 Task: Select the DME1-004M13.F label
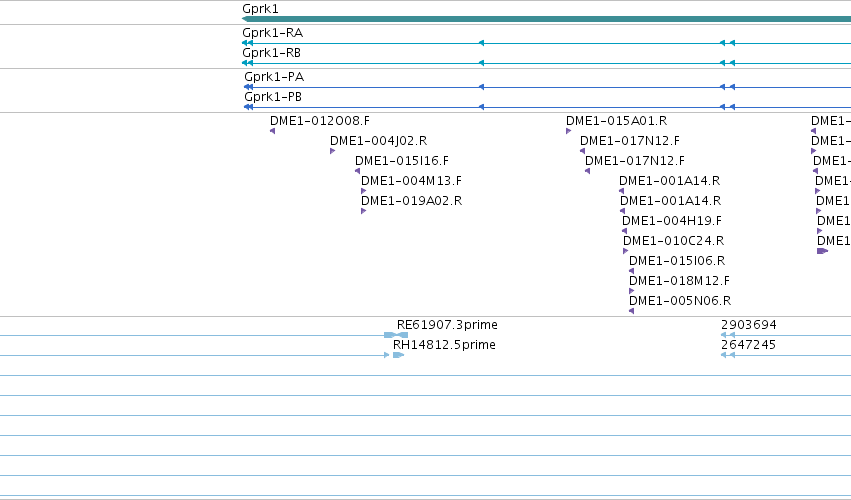click(x=411, y=181)
